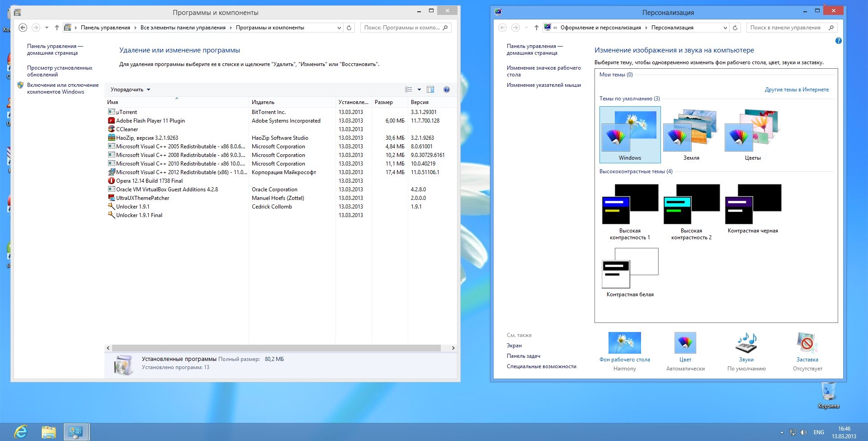Open the Специальные возможности link

tap(542, 366)
